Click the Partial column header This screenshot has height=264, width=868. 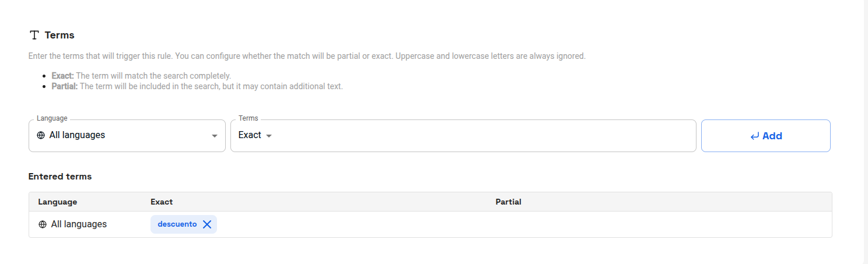[508, 202]
